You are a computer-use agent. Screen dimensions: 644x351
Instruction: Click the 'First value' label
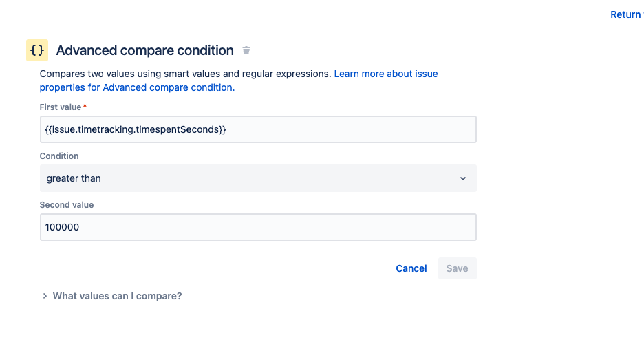61,107
